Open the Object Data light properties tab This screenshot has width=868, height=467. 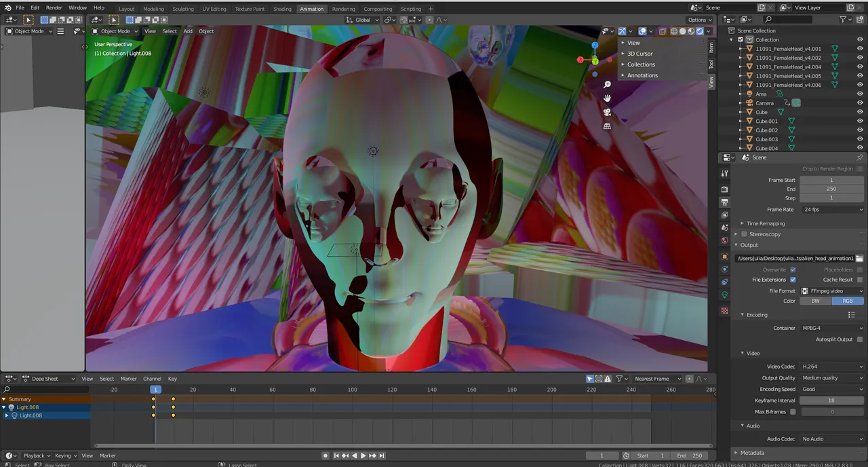pos(724,295)
